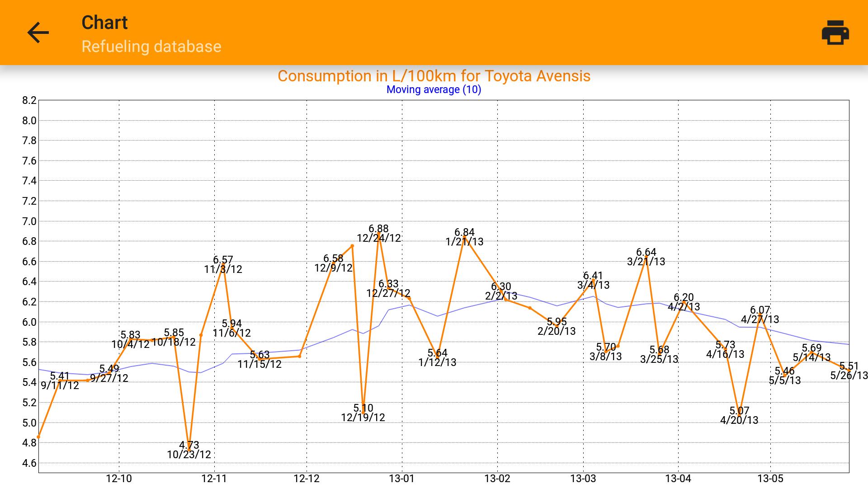Click the 13-05 x-axis label
Image resolution: width=868 pixels, height=488 pixels.
pos(770,479)
